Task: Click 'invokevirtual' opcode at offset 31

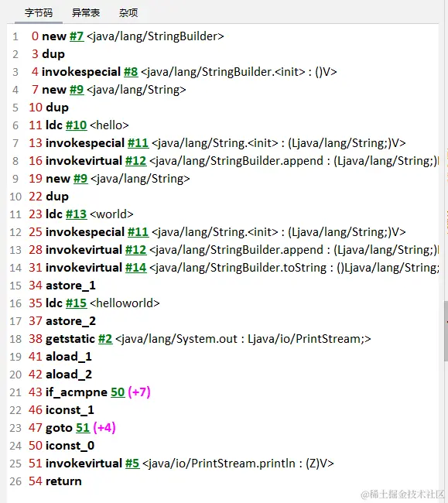Action: [x=84, y=268]
